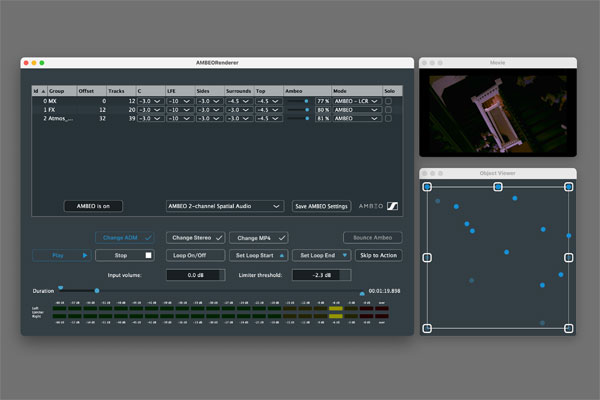
Task: Click the Ambeo column header
Action: pos(307,91)
